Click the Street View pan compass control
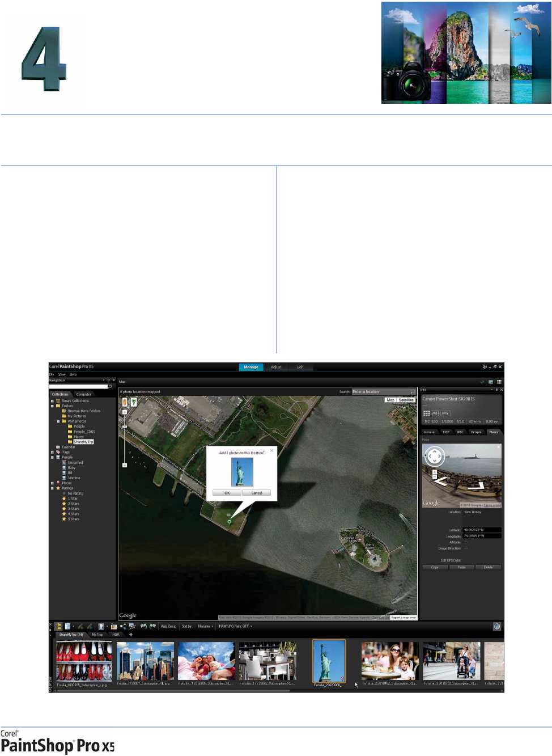This screenshot has height=756, width=552. click(x=435, y=457)
